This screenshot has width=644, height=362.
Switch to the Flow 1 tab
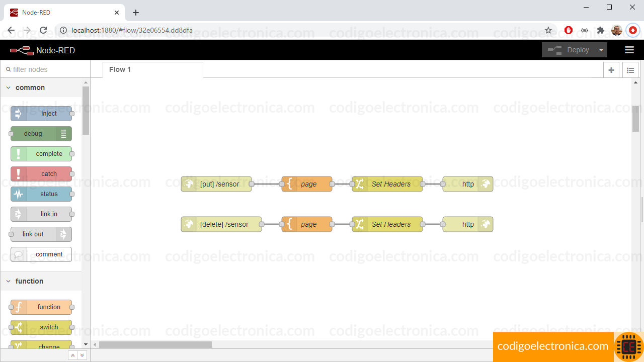click(153, 70)
